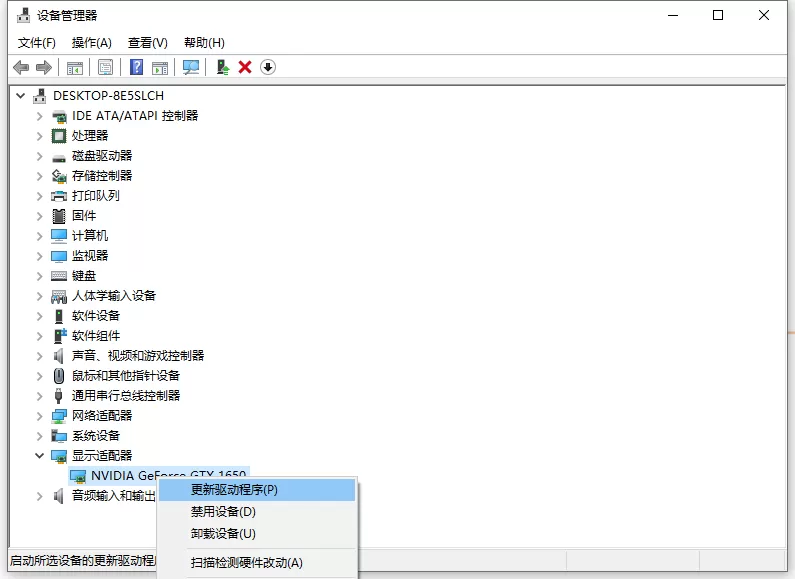Click the red X uninstall device icon
The height and width of the screenshot is (579, 795).
coord(245,67)
